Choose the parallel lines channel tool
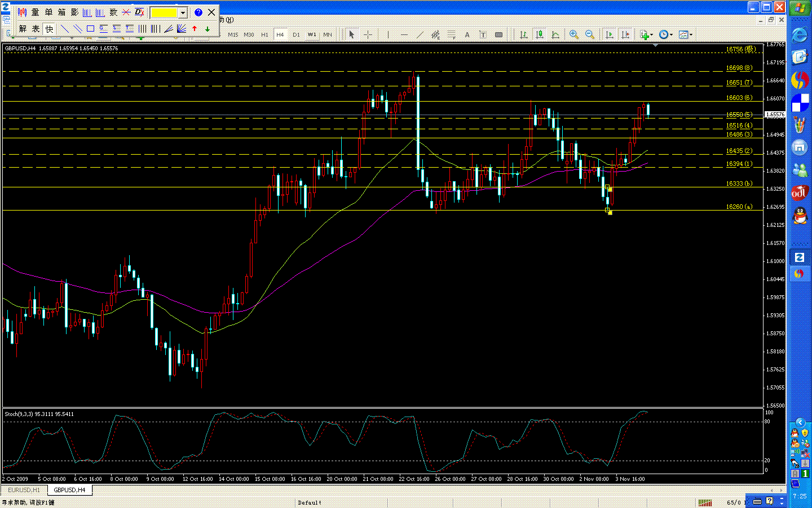 77,29
